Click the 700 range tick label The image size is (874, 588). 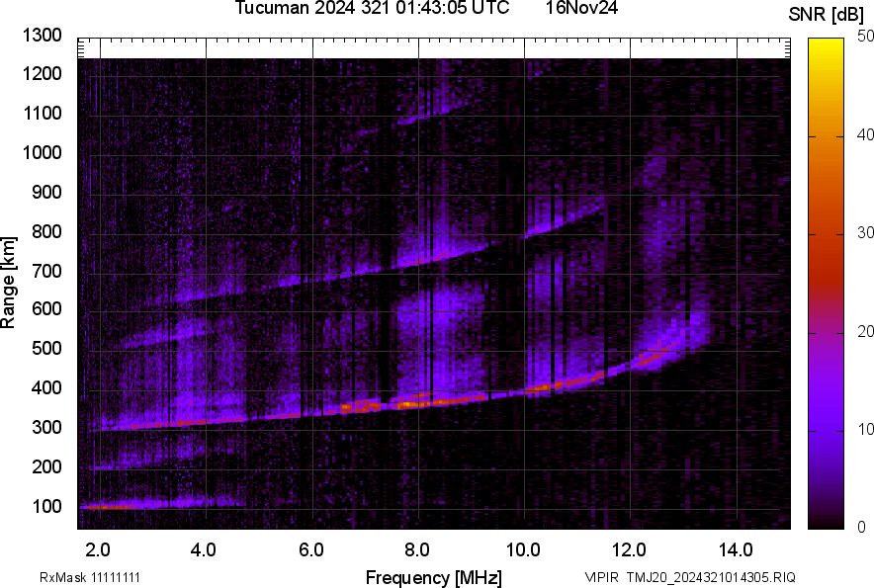[x=46, y=271]
